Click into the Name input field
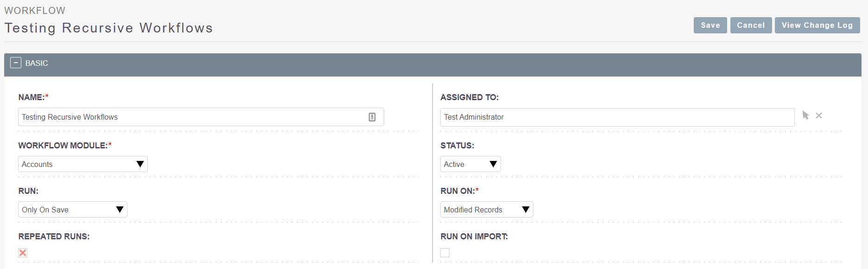This screenshot has height=269, width=868. [201, 117]
